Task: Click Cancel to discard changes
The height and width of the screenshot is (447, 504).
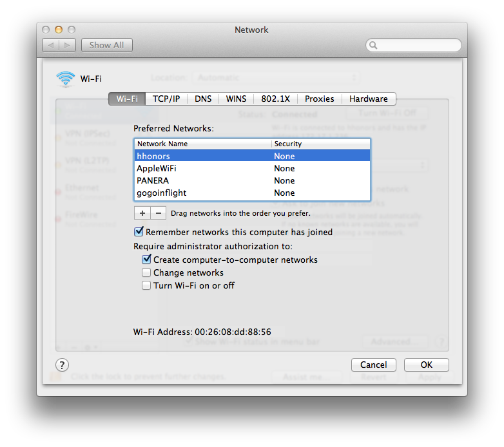Action: (x=374, y=365)
